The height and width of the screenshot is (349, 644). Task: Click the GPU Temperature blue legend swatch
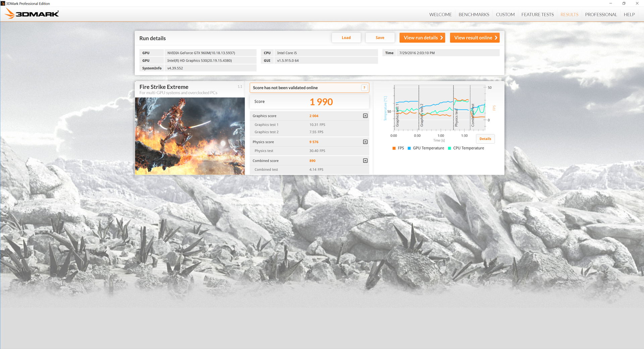(x=409, y=148)
